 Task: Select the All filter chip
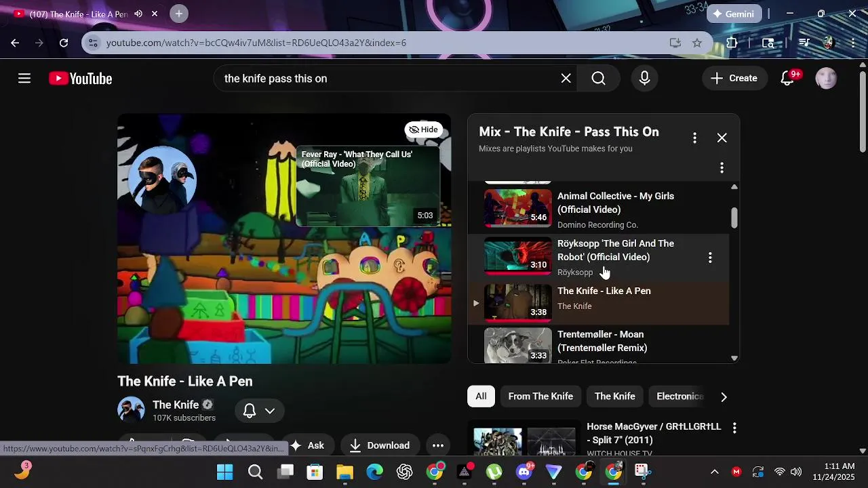coord(481,396)
